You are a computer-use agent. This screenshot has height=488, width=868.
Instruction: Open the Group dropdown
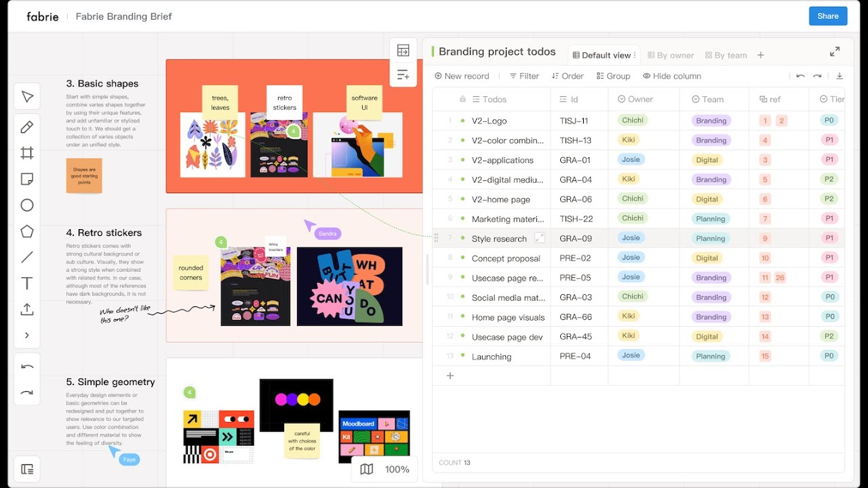click(613, 76)
